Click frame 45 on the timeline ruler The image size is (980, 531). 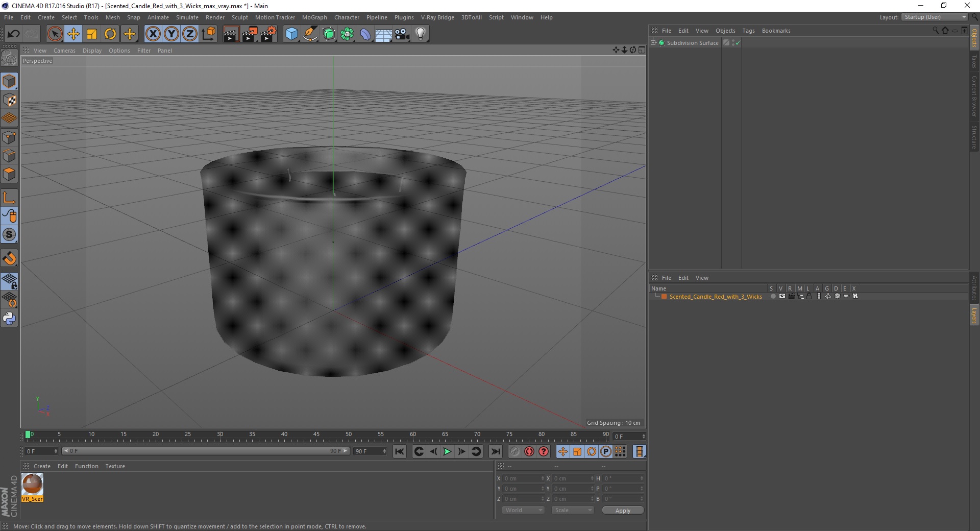coord(316,436)
